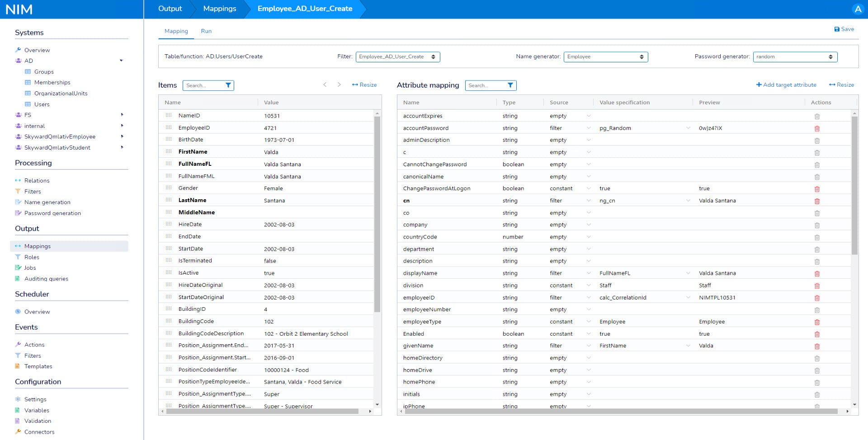Click Save button
This screenshot has width=868, height=440.
844,29
